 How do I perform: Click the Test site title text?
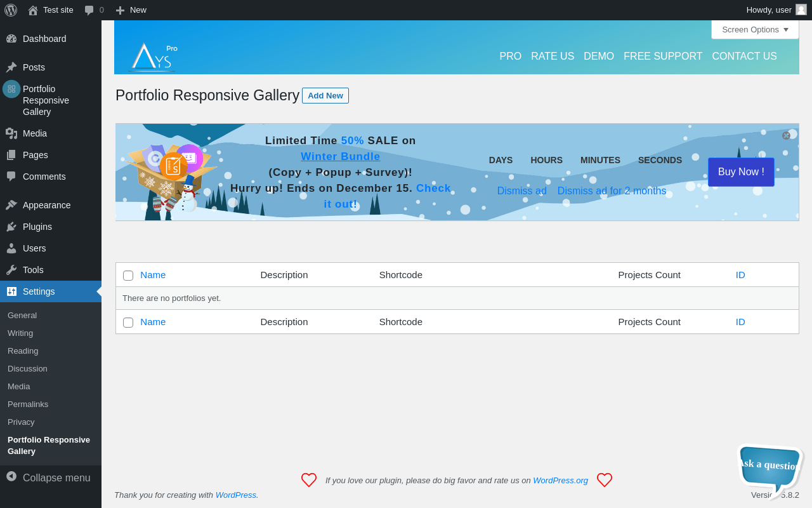58,10
